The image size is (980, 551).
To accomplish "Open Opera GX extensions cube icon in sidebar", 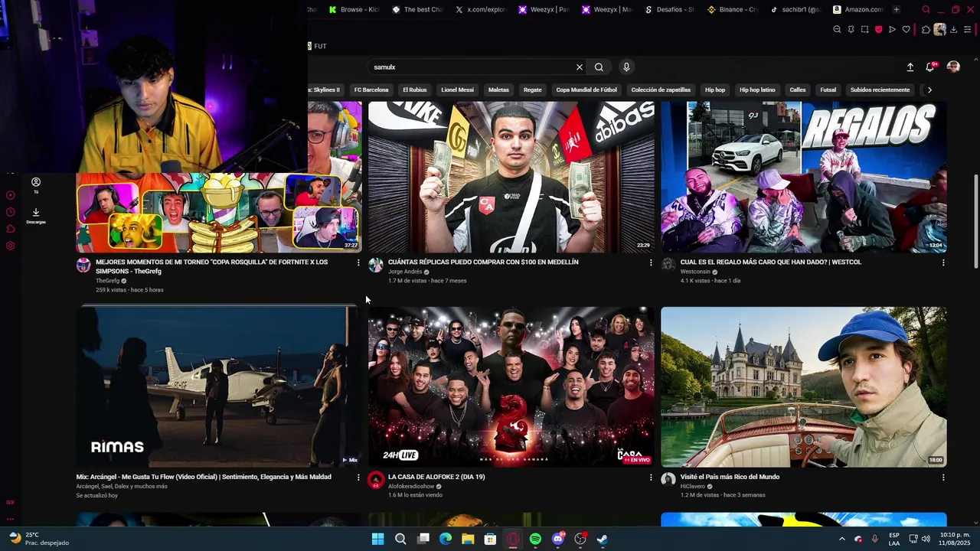I will coord(11,229).
